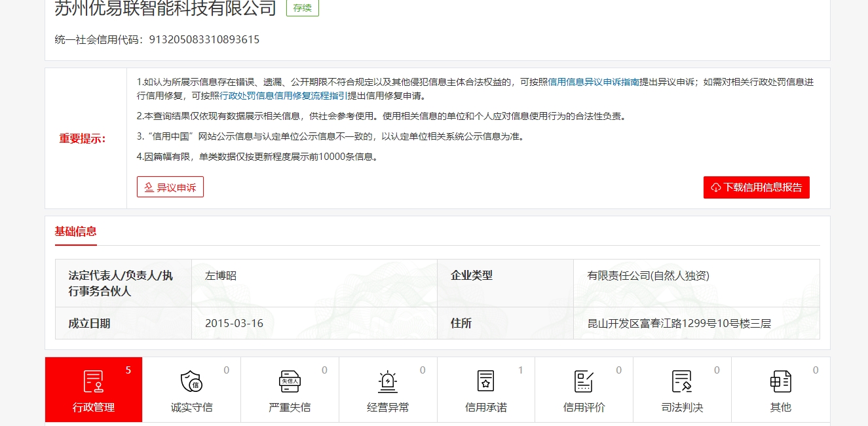Screen dimensions: 868x426
Task: Open the 信用评价 tab
Action: (x=584, y=389)
